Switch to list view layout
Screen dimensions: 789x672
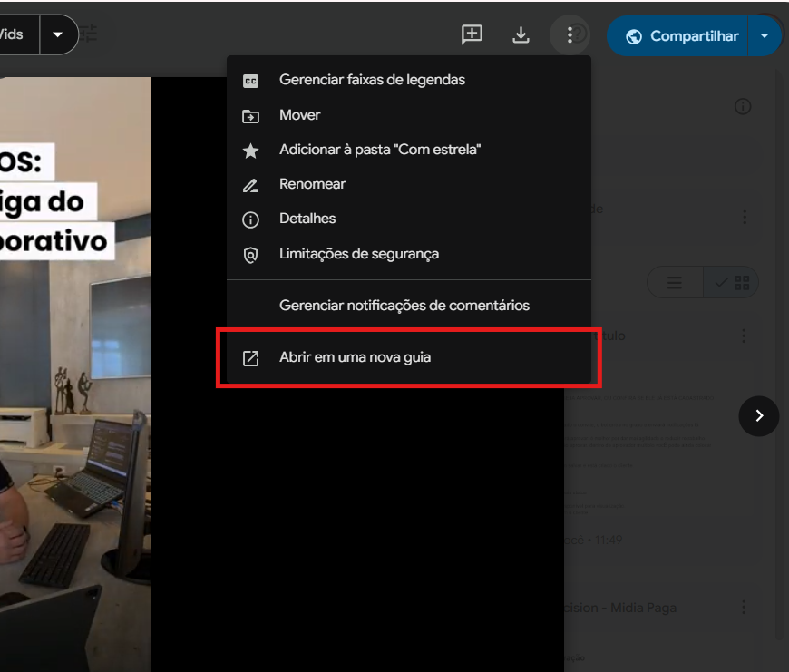(x=675, y=283)
